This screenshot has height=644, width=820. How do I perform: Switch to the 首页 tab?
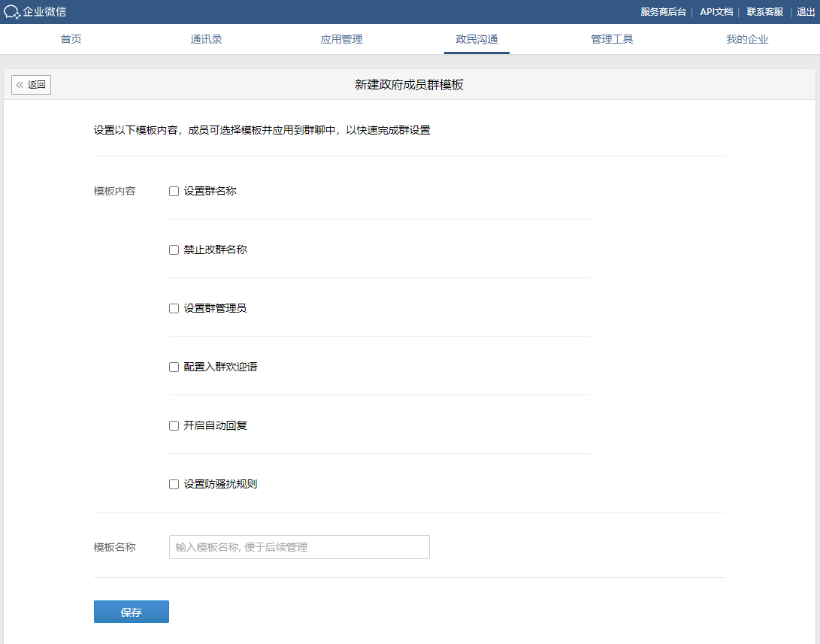[x=71, y=39]
